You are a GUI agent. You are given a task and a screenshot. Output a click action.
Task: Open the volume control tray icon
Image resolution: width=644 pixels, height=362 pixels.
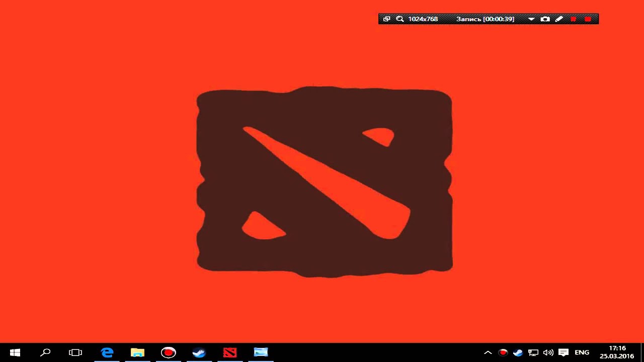[x=548, y=353]
